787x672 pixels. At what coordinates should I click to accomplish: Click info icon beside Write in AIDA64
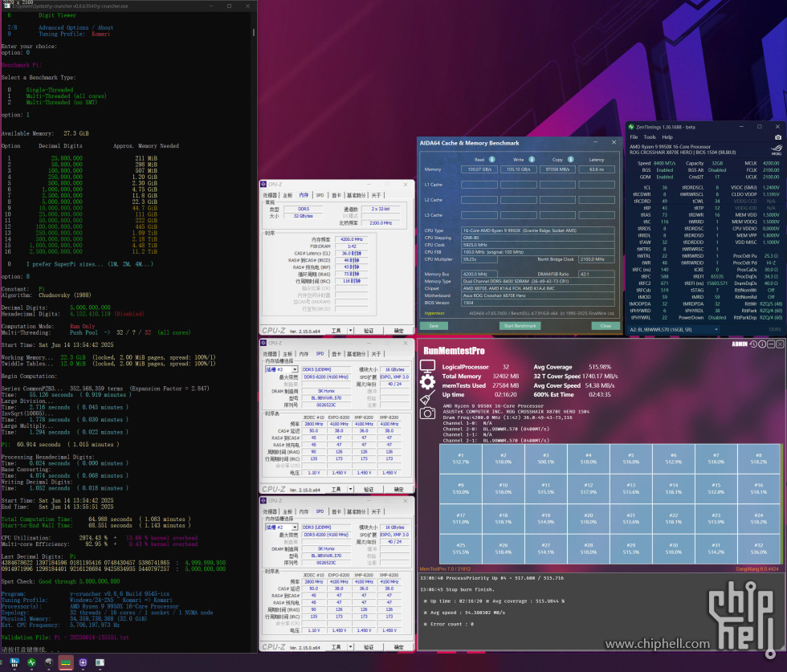(x=532, y=159)
